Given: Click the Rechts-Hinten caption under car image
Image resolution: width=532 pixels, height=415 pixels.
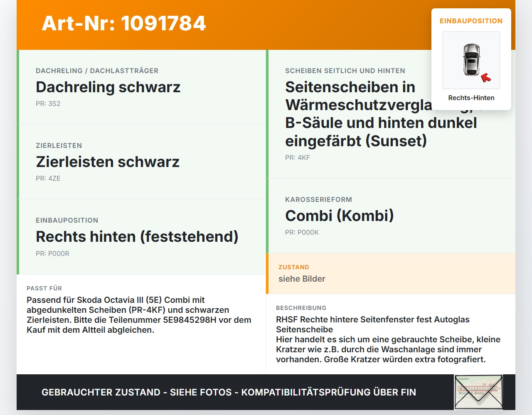Looking at the screenshot, I should [x=471, y=98].
